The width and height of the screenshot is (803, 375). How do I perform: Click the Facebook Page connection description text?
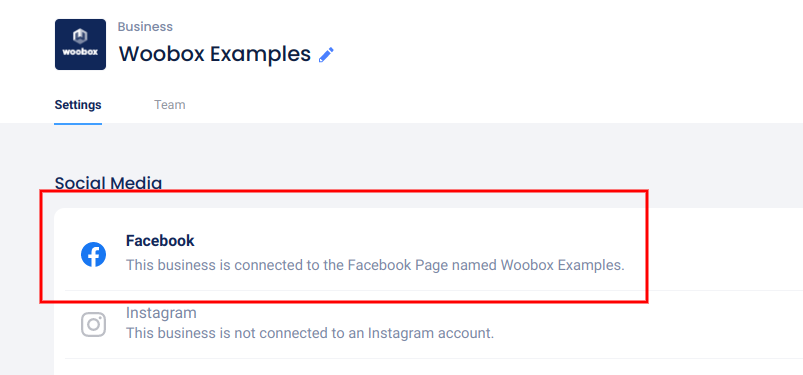coord(375,265)
